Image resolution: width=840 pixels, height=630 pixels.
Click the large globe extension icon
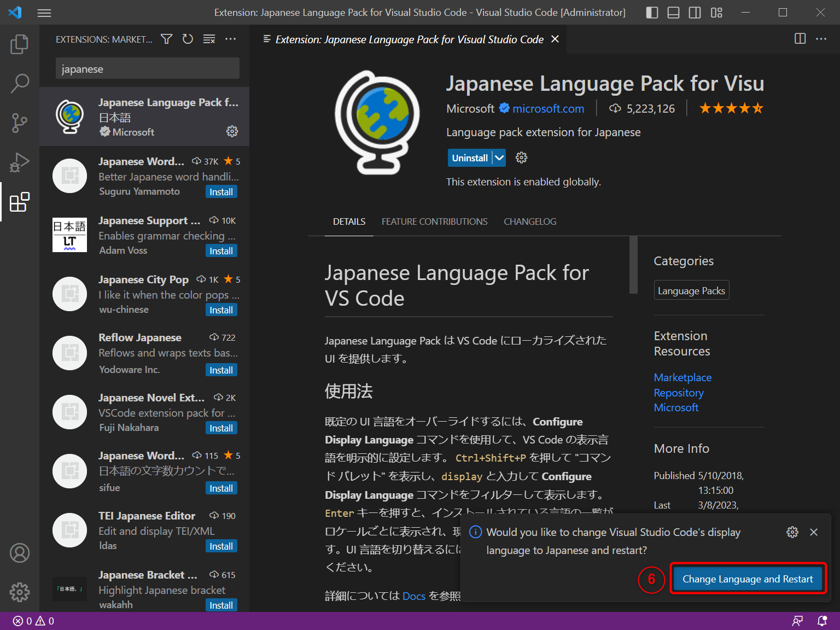click(377, 122)
